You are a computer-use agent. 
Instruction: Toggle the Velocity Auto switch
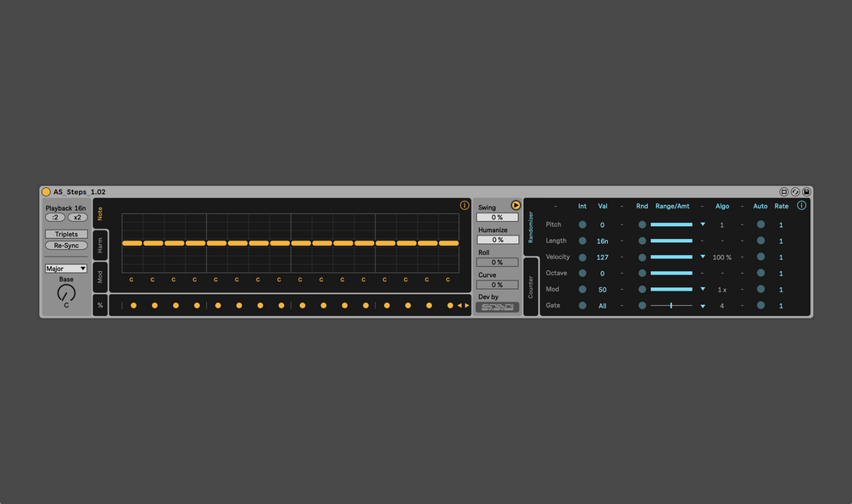[760, 257]
